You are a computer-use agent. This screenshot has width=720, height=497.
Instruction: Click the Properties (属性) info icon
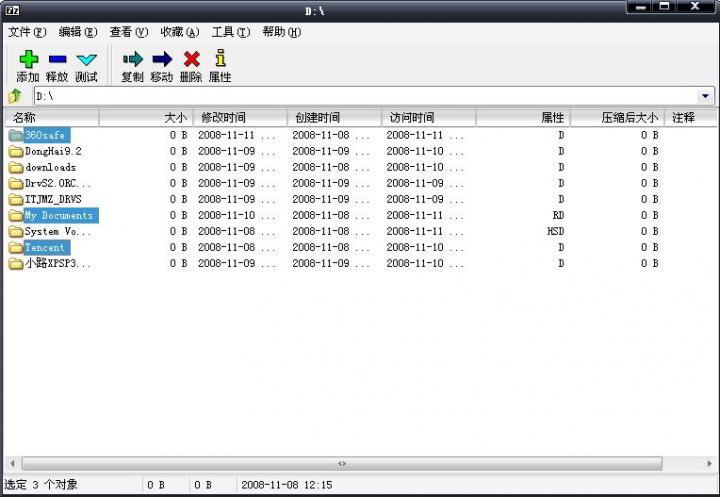coord(220,60)
